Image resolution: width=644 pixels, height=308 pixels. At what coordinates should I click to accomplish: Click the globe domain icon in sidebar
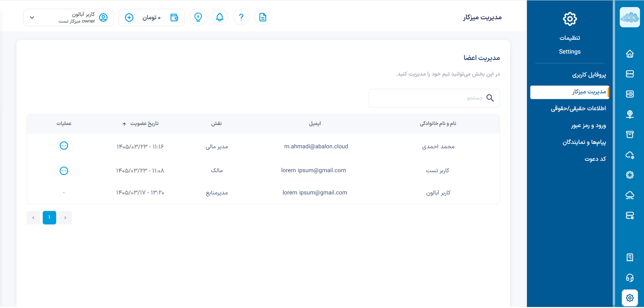pyautogui.click(x=630, y=114)
